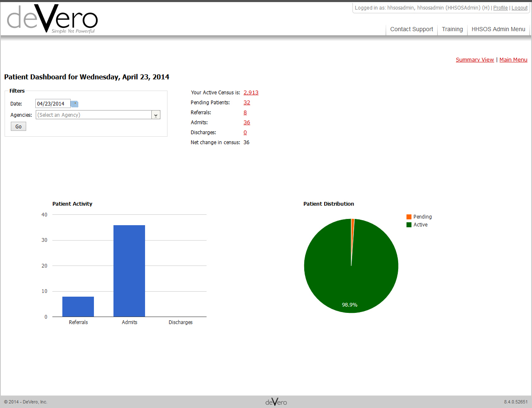This screenshot has width=532, height=408.
Task: Open the Agencies dropdown arrow
Action: point(155,115)
